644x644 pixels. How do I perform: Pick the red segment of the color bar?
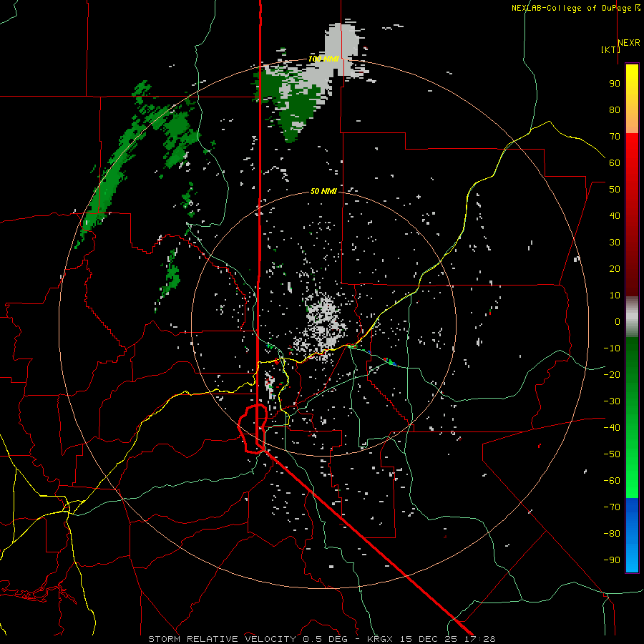tap(632, 215)
